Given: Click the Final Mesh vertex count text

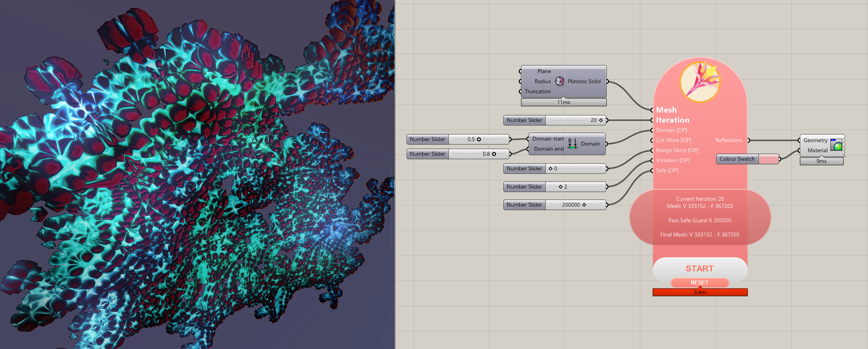Looking at the screenshot, I should (700, 235).
